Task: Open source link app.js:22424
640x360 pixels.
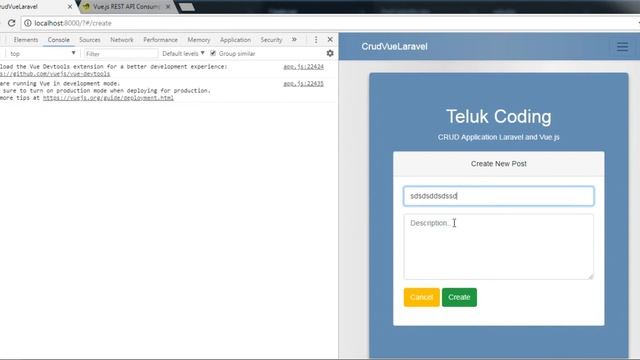Action: coord(303,67)
